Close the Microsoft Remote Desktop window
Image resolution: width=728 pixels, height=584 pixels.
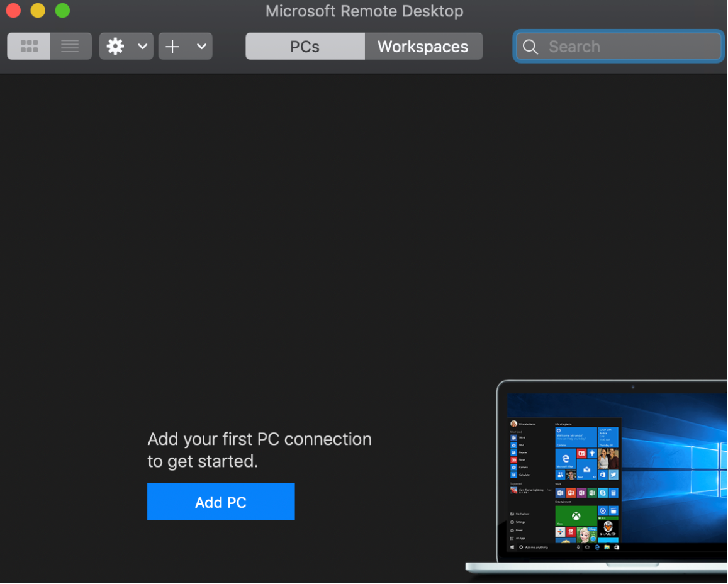[x=13, y=10]
